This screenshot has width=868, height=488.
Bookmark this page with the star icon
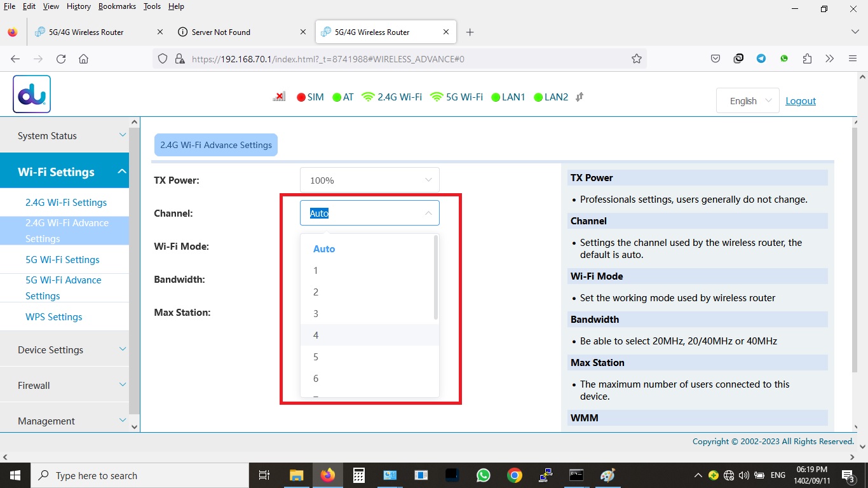click(636, 59)
